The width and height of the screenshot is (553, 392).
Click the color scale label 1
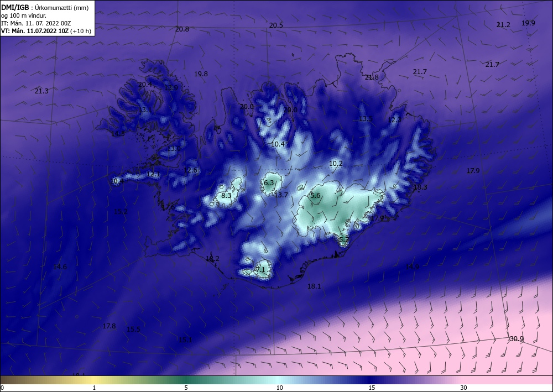94,388
